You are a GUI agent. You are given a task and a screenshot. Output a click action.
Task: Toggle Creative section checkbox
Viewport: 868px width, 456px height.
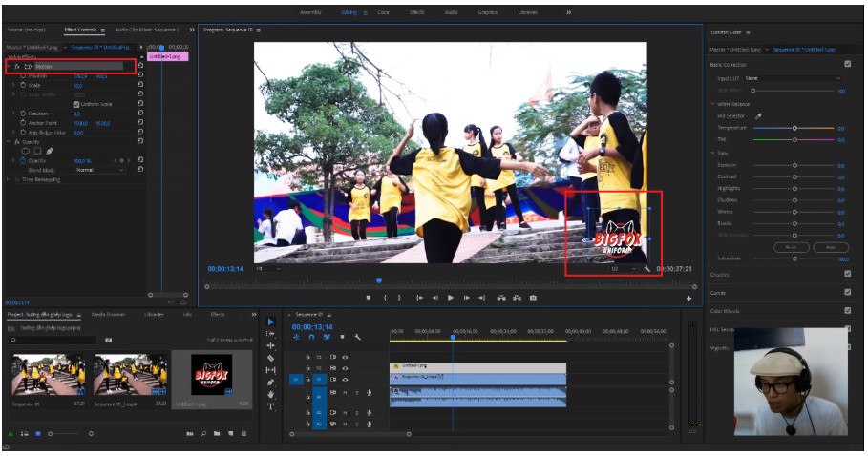click(x=848, y=274)
